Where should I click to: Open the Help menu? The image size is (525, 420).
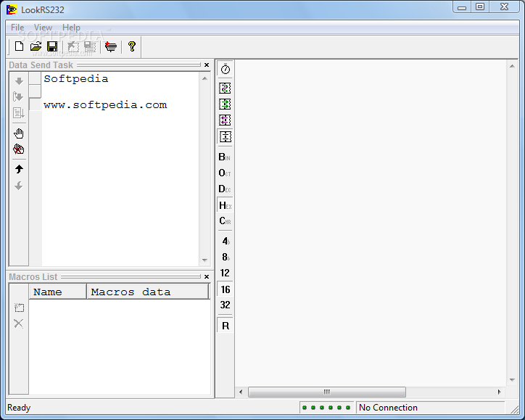pos(71,28)
